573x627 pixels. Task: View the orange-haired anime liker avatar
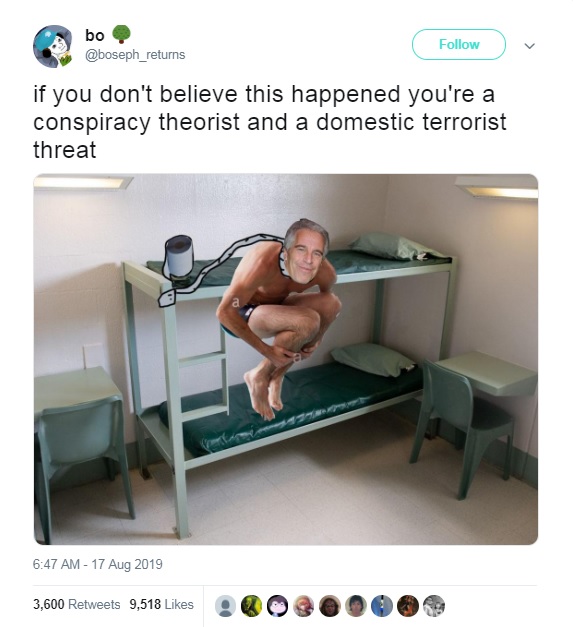pyautogui.click(x=303, y=606)
